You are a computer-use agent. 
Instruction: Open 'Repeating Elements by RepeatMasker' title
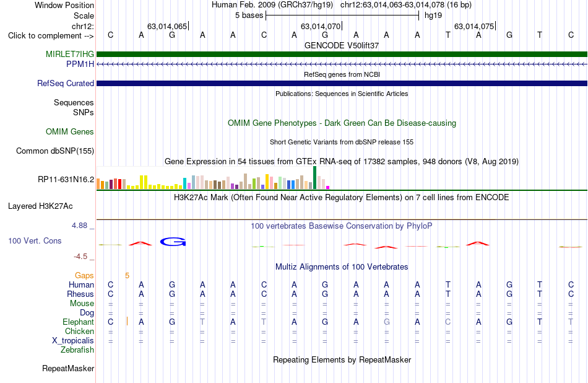pyautogui.click(x=342, y=360)
